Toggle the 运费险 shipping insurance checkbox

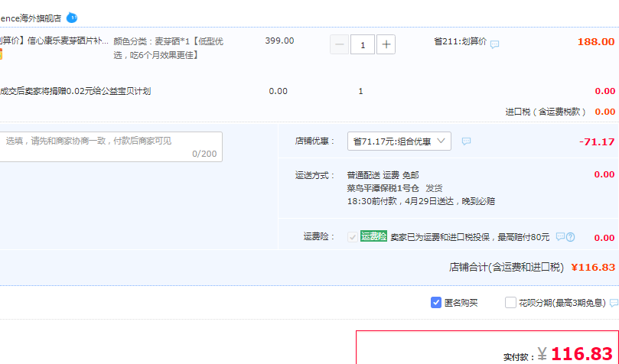[353, 236]
